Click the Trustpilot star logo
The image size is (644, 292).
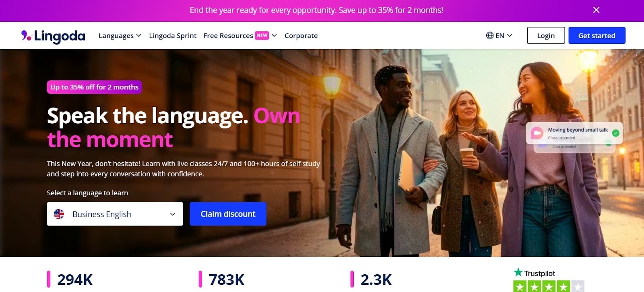[x=518, y=273]
